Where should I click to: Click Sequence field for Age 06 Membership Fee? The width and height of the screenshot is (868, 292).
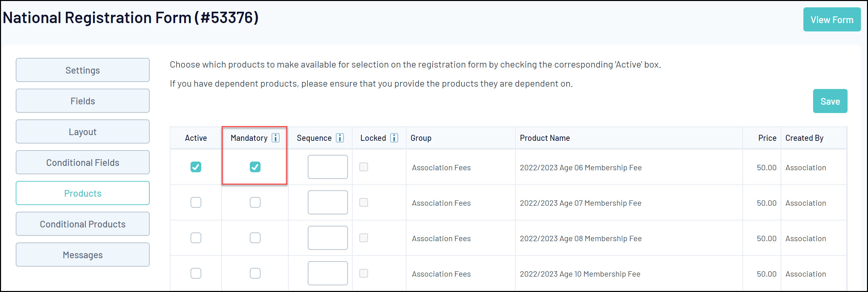point(328,167)
